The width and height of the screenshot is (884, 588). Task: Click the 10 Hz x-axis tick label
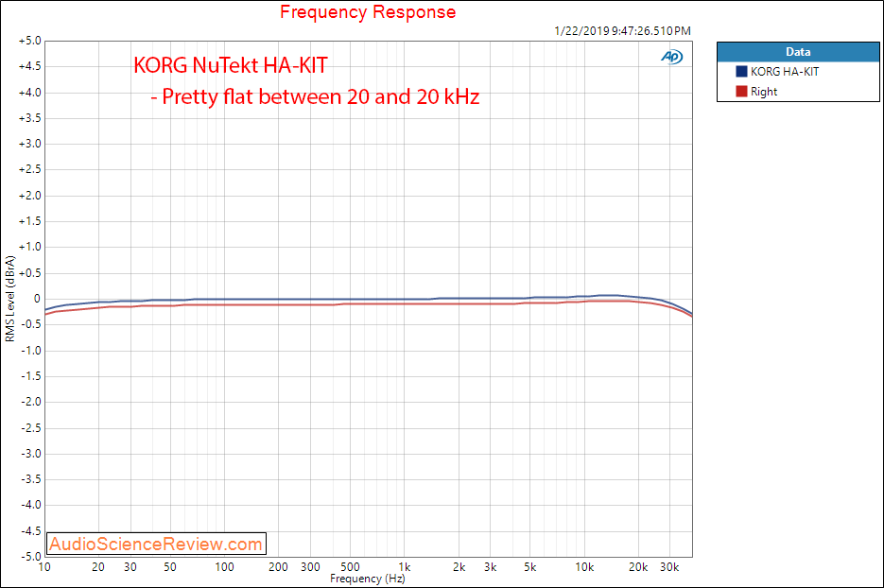point(44,567)
